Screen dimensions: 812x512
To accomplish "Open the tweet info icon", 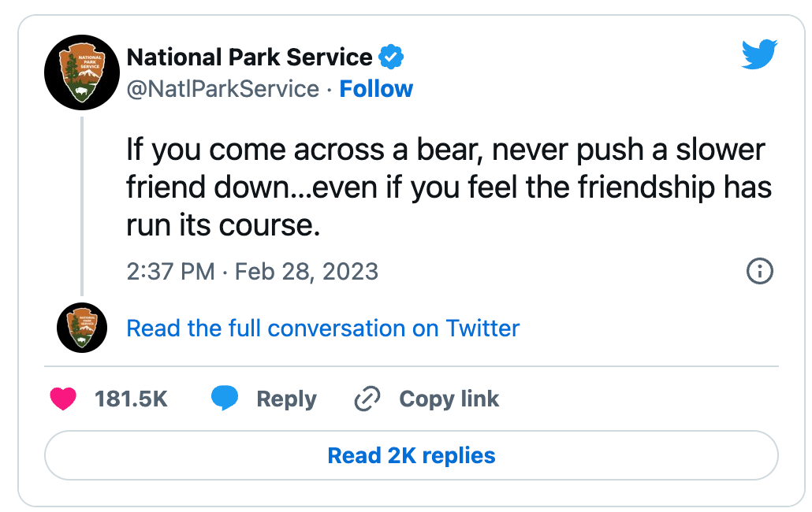I will coord(759,272).
